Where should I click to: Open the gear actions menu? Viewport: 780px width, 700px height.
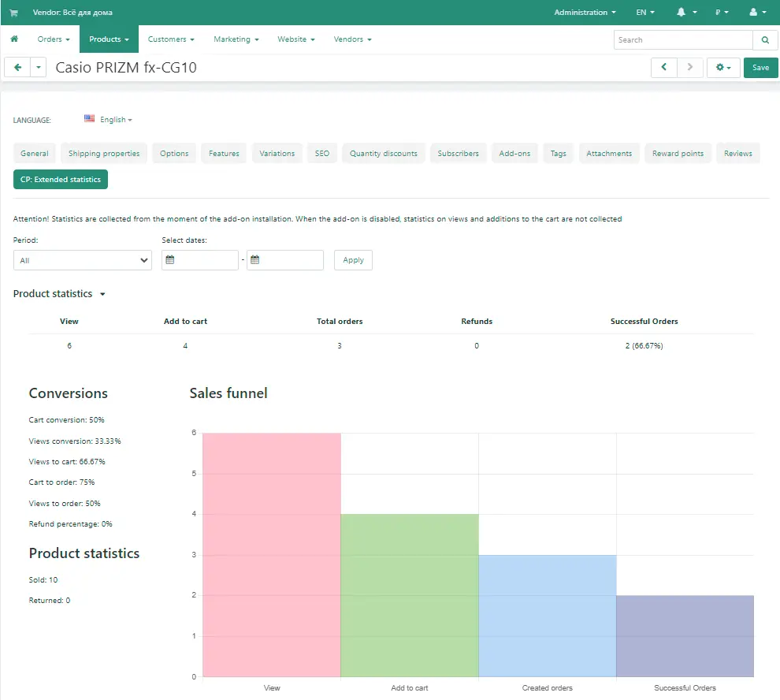click(722, 67)
